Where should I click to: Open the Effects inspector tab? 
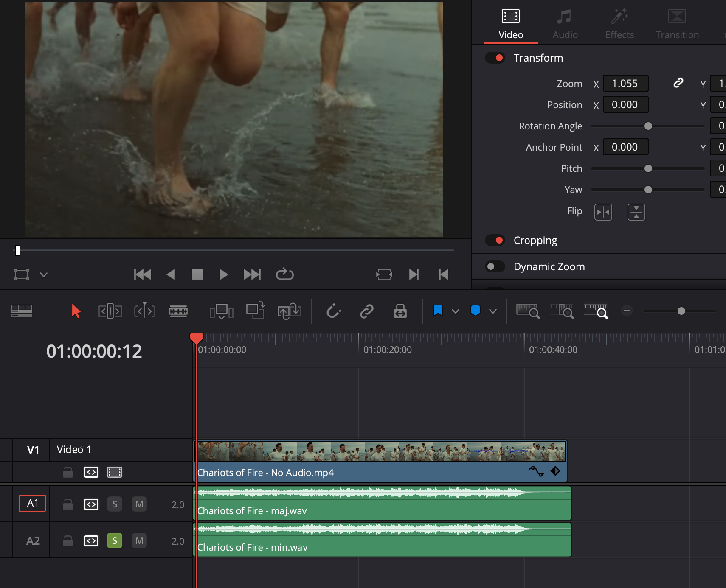tap(619, 25)
